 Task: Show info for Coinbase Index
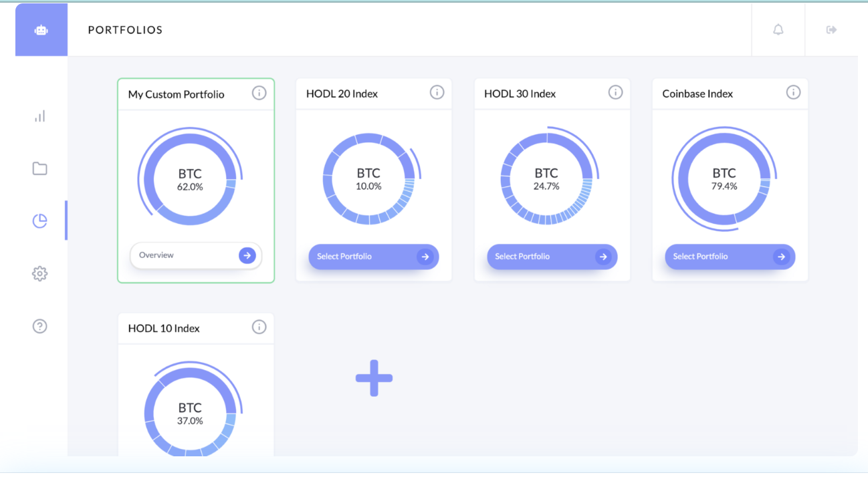click(793, 92)
